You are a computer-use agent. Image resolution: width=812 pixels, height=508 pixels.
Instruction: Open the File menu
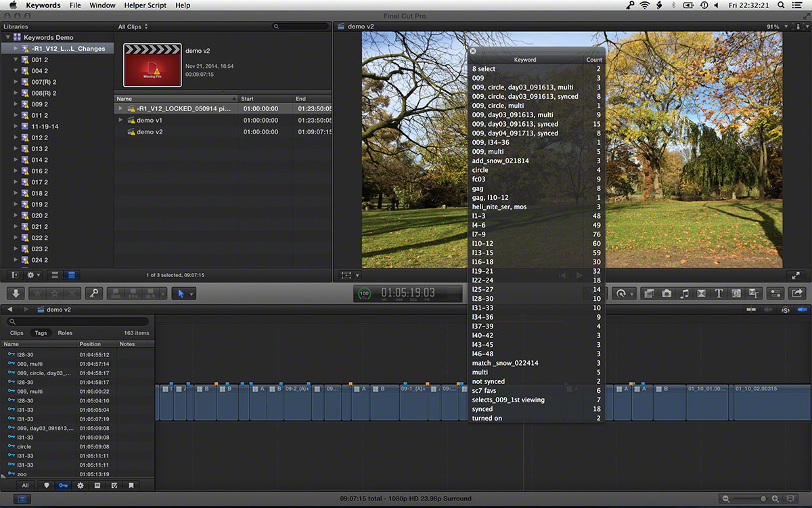75,5
